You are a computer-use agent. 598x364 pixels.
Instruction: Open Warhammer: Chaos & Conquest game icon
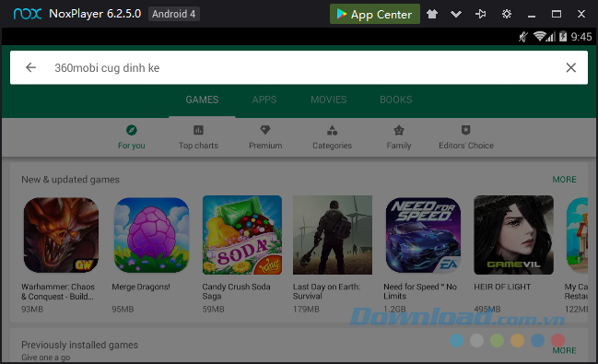(x=61, y=235)
